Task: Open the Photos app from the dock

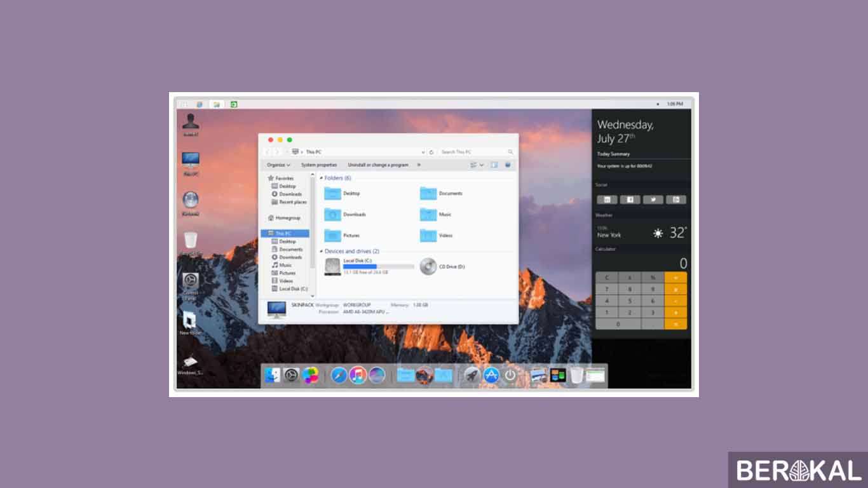Action: [310, 375]
